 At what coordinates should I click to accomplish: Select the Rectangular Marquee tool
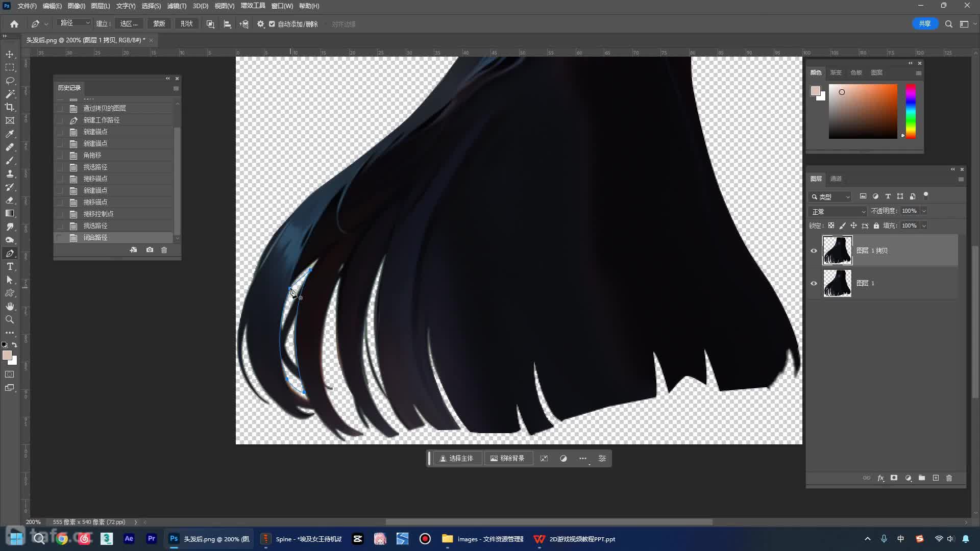[10, 67]
